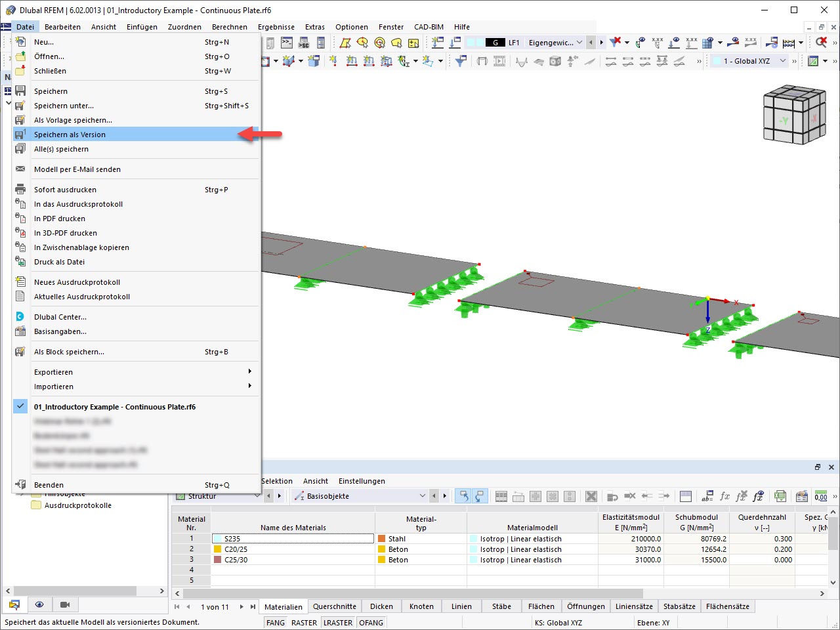This screenshot has height=630, width=840.
Task: Go to previous load case arrow
Action: click(x=591, y=43)
